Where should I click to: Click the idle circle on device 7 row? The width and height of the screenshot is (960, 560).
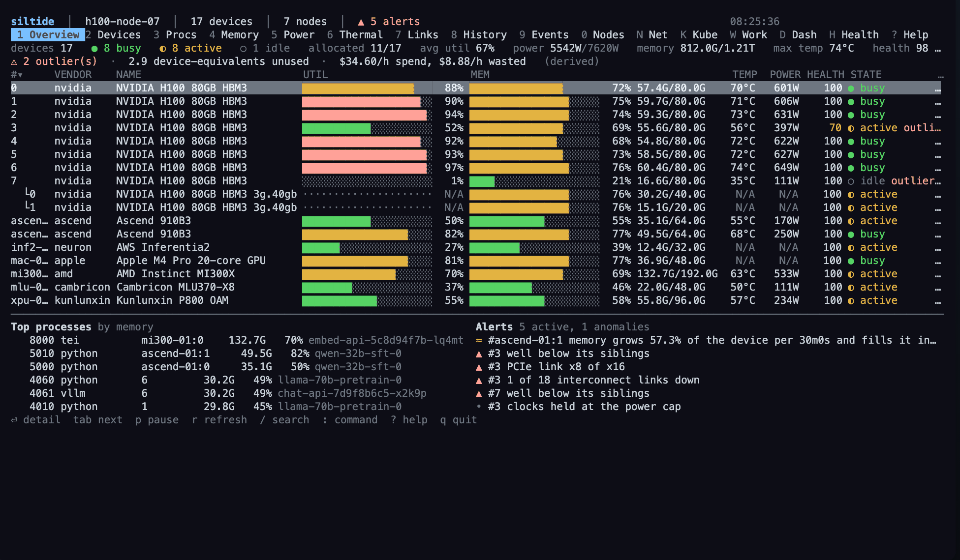(x=851, y=181)
